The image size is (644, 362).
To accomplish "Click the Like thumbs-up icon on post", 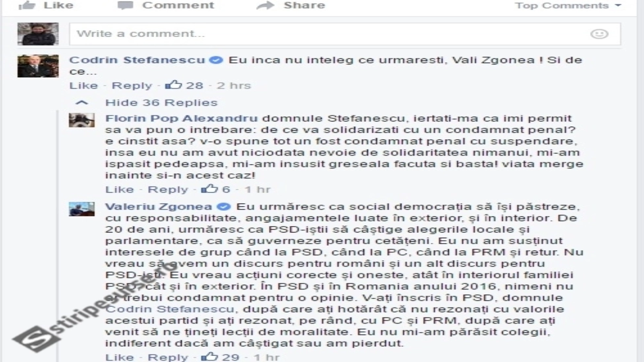I will 27,5.
